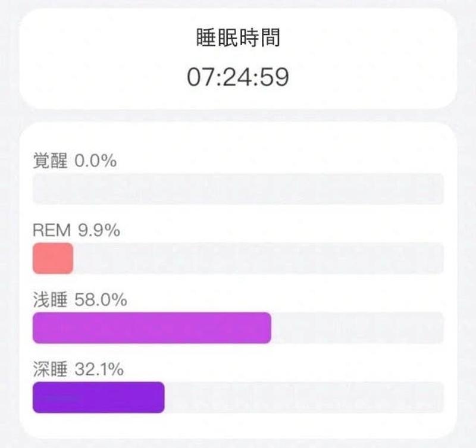476x448 pixels.
Task: Tap the 9.9% REM percentage
Action: click(99, 231)
